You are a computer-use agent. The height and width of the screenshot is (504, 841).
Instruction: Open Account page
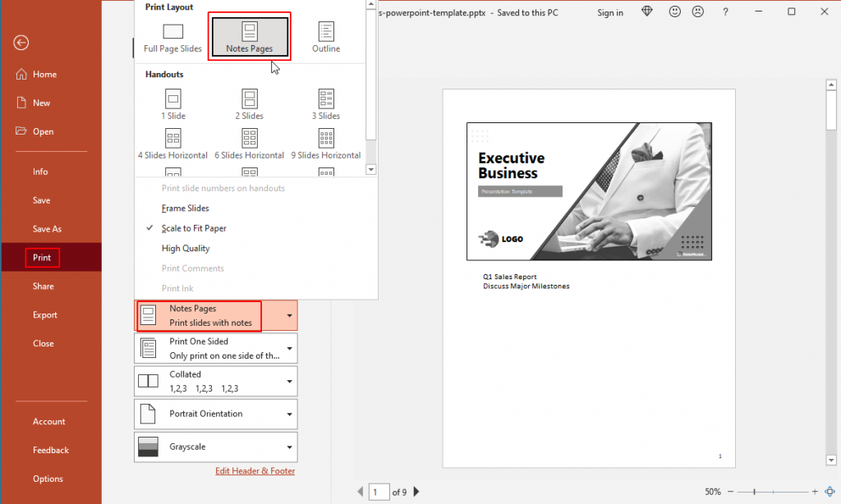point(51,421)
